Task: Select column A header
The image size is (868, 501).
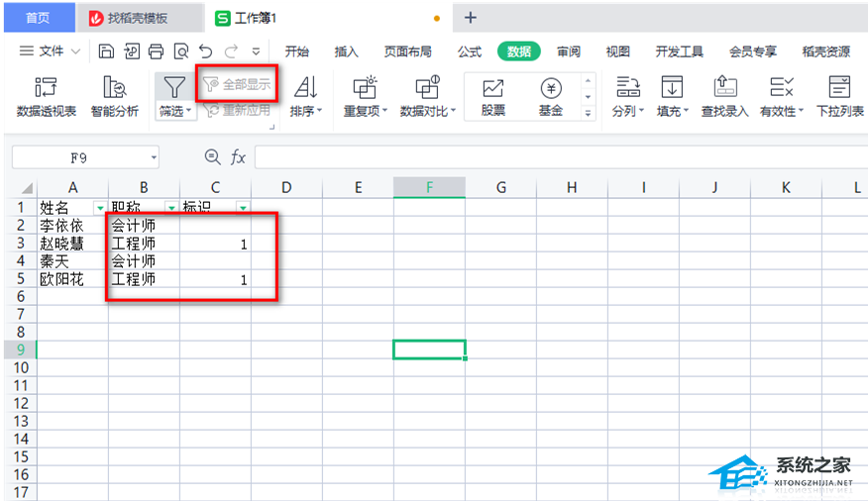Action: point(72,187)
